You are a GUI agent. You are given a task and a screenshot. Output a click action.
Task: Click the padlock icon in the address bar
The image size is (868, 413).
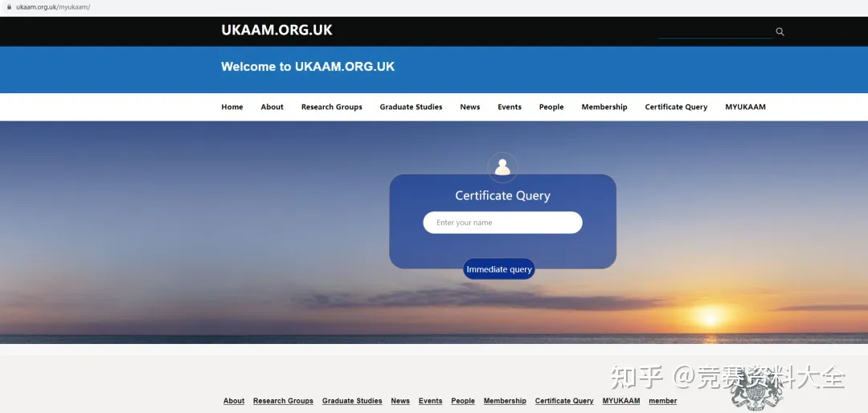point(9,7)
